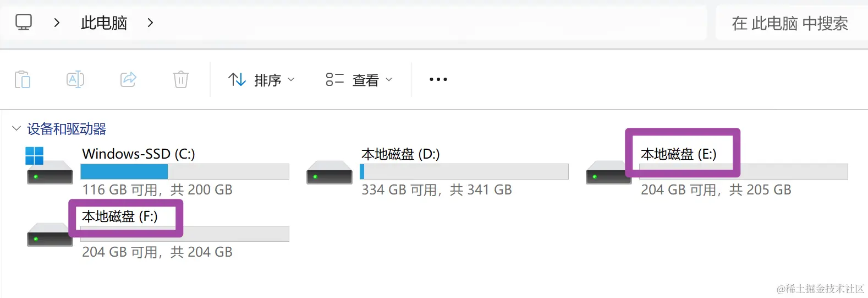Viewport: 868px width, 298px height.
Task: Click the C: drive usage bar
Action: tap(185, 172)
